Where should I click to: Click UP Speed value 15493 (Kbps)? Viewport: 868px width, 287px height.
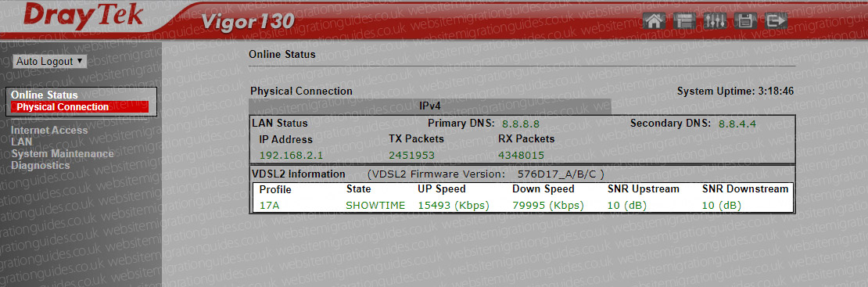click(x=454, y=206)
